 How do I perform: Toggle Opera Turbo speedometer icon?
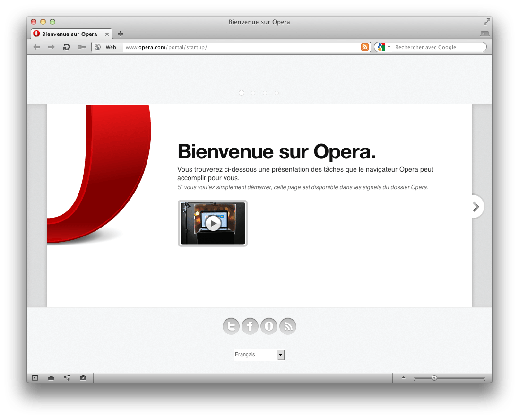click(x=83, y=378)
